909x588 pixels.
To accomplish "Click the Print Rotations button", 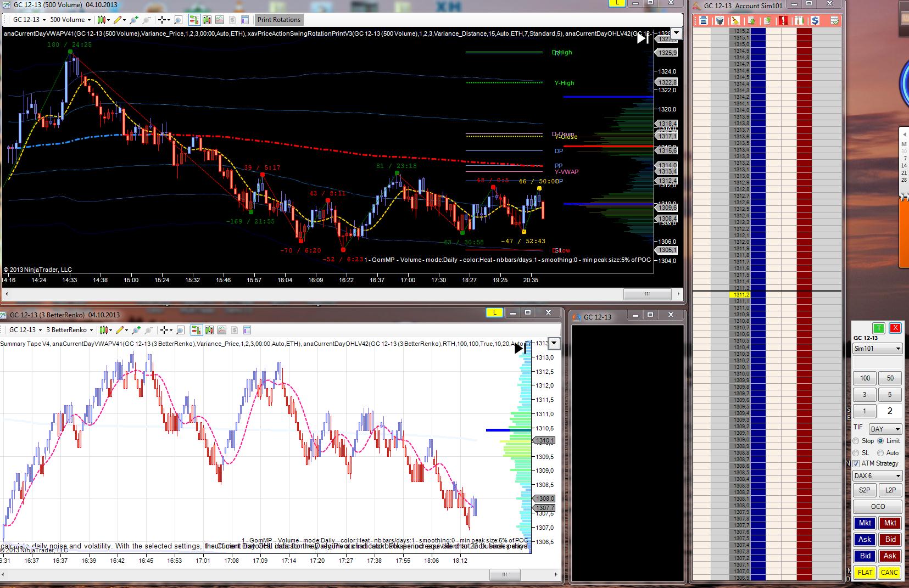I will click(x=279, y=20).
